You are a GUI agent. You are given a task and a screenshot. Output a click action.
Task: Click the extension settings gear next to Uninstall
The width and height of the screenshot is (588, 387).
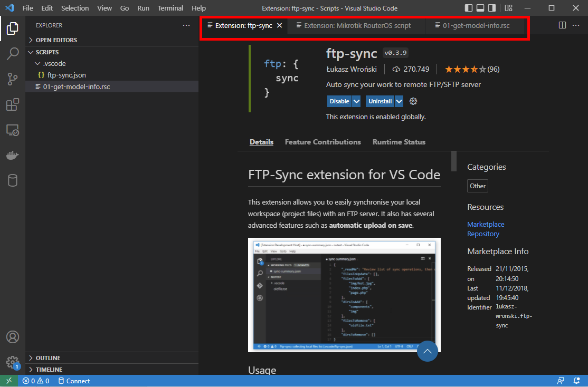coord(413,101)
